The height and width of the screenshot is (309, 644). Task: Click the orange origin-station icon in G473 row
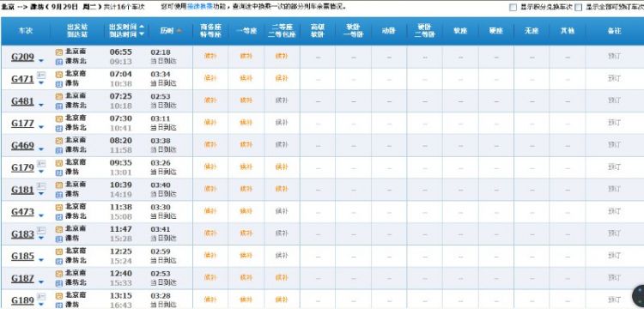point(59,207)
